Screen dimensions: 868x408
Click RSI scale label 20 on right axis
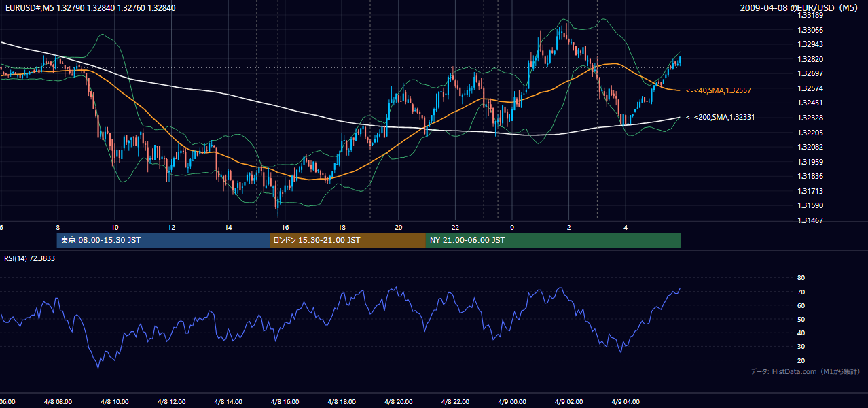tap(801, 360)
